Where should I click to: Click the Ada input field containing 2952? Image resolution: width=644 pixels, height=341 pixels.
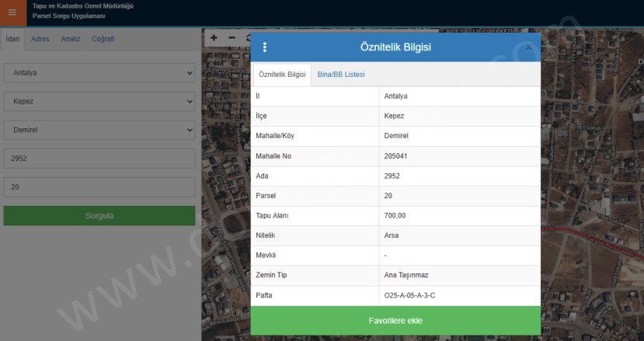(99, 158)
